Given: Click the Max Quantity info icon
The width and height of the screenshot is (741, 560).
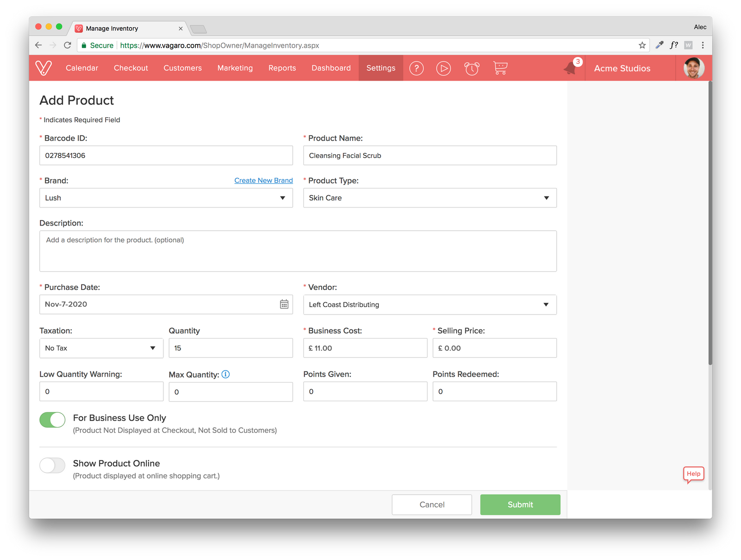Looking at the screenshot, I should pos(226,374).
